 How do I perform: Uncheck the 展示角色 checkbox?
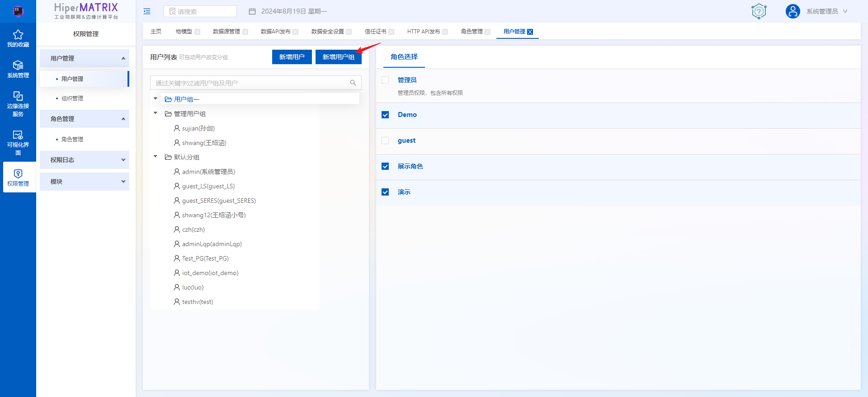pos(385,166)
